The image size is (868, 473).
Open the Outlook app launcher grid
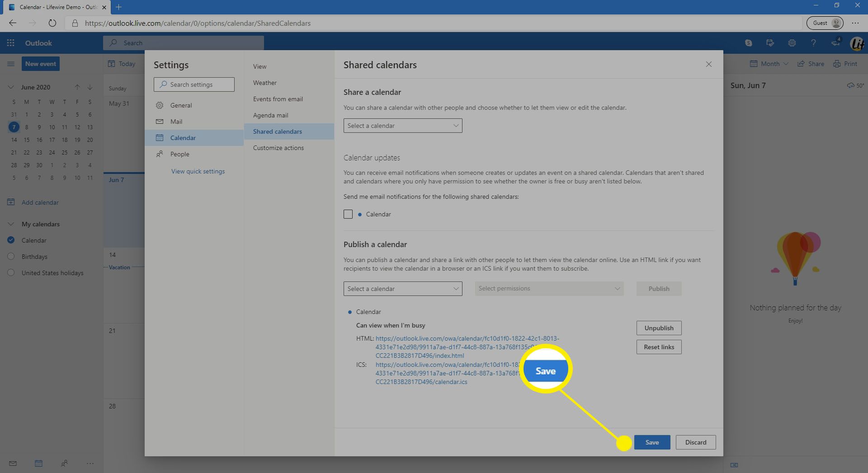tap(10, 43)
